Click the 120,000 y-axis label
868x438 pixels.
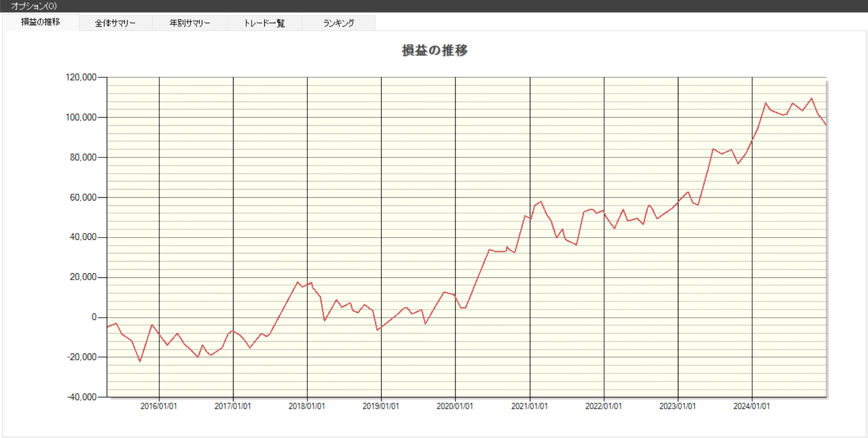pos(81,77)
